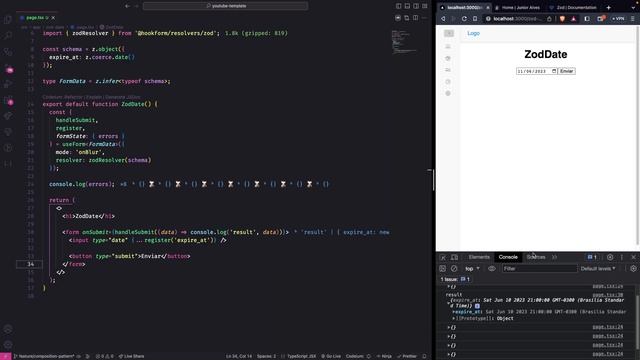Click Spaces: 2 indentation setting
640x360 pixels.
pyautogui.click(x=266, y=356)
